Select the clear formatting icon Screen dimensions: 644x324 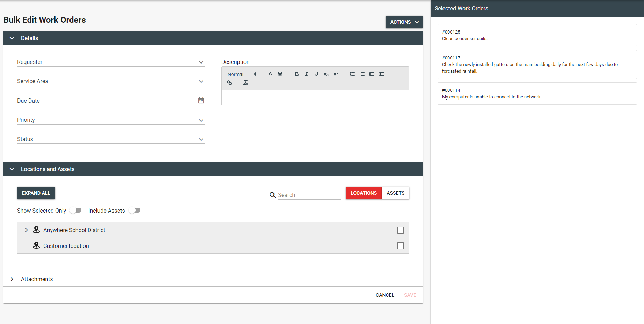tap(246, 83)
